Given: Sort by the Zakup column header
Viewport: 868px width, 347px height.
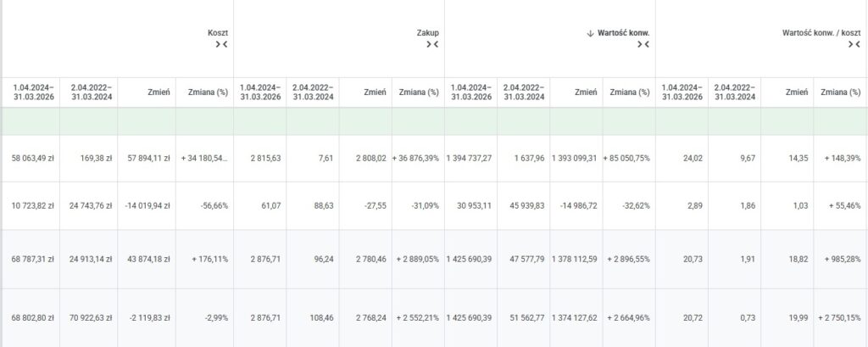Looking at the screenshot, I should click(427, 33).
